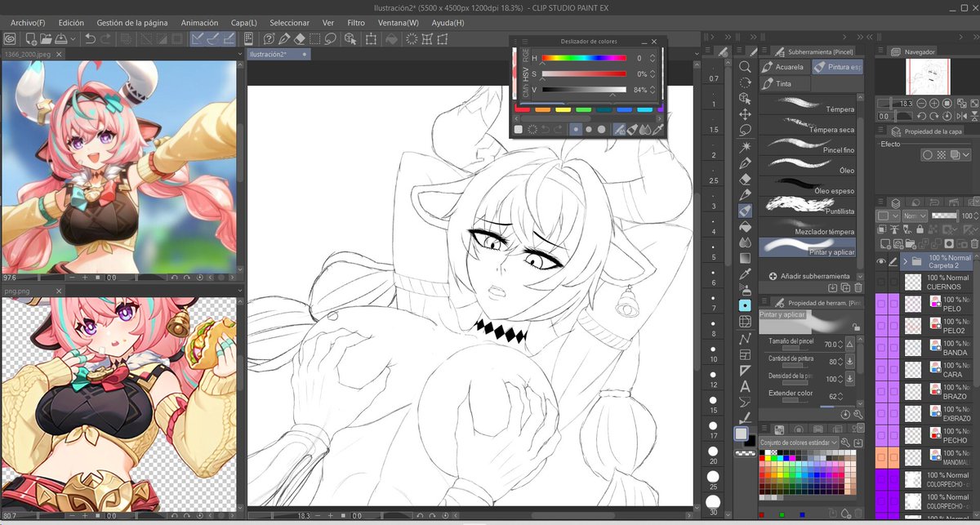Open Cantidad de pintura expand arrow button
Screen dimensions: 980x525
(x=850, y=362)
